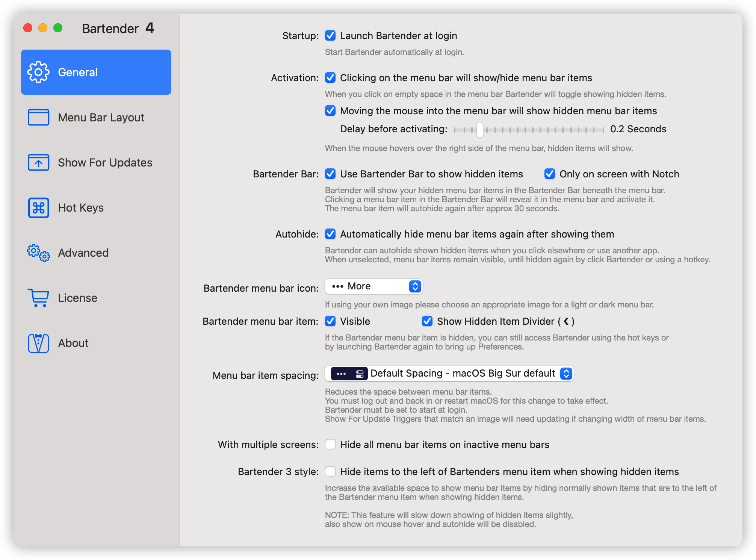Click the 0.2 Seconds delay value
The image size is (756, 560).
click(638, 129)
